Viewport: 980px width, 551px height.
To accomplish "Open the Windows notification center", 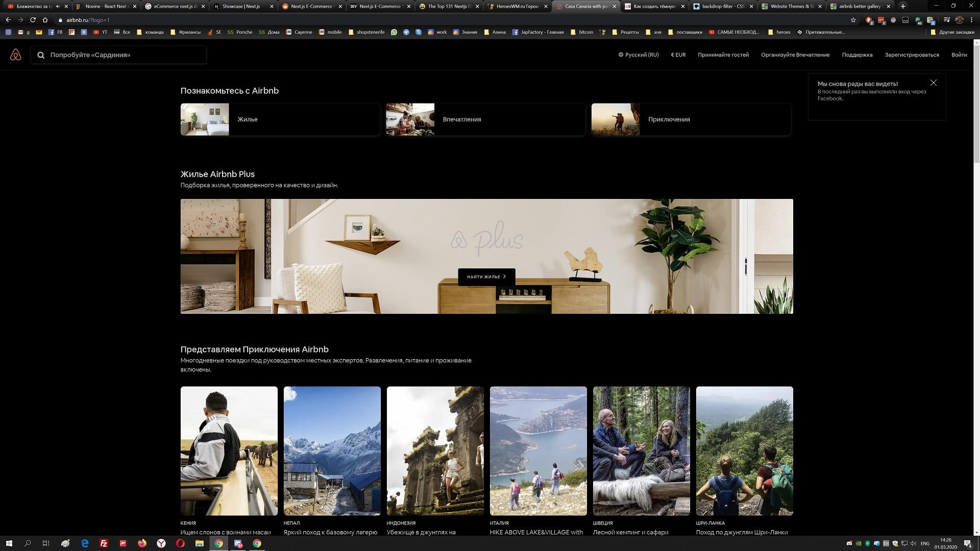I will (968, 544).
